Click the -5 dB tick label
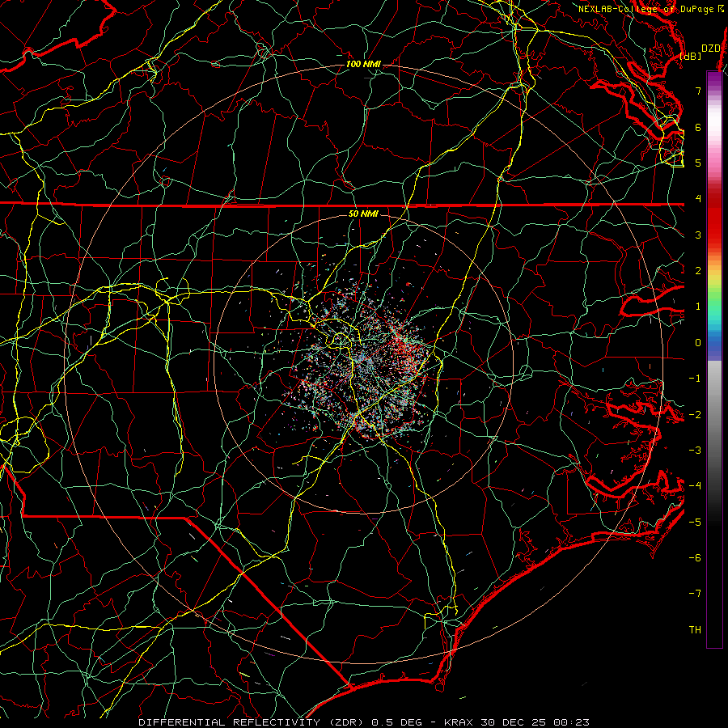 click(695, 523)
